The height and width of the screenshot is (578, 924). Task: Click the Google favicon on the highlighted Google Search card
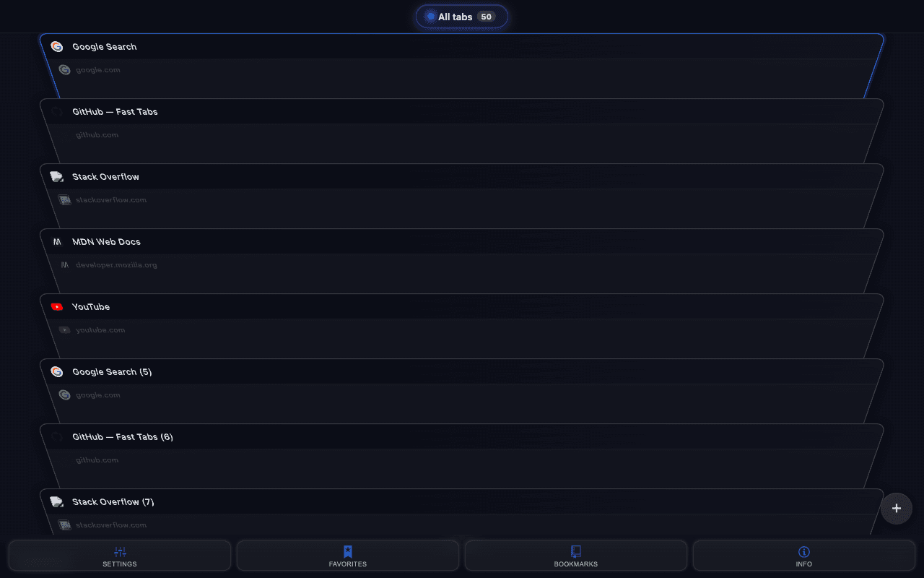(x=57, y=47)
